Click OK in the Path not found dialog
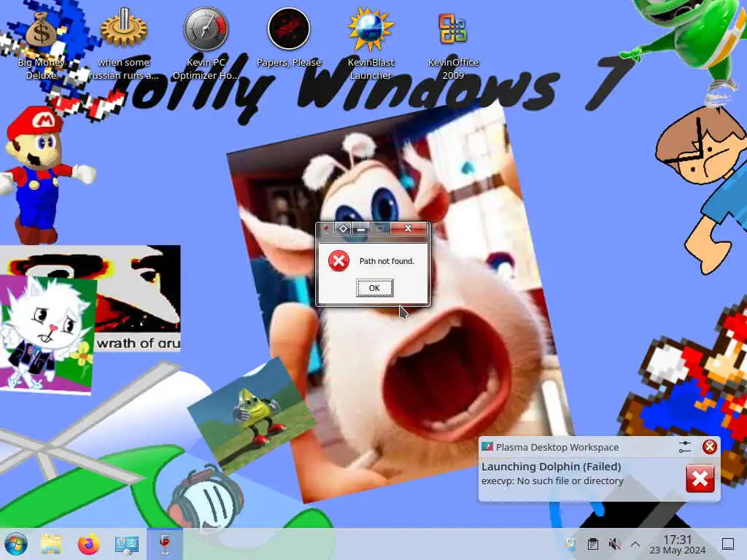 point(375,288)
